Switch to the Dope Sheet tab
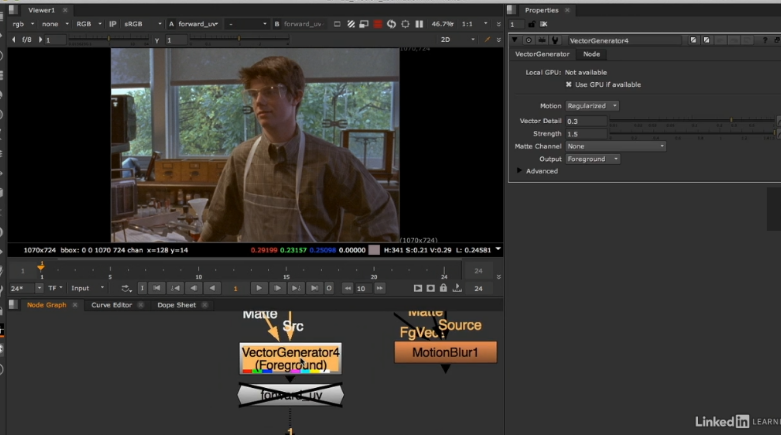This screenshot has width=781, height=435. (x=176, y=305)
